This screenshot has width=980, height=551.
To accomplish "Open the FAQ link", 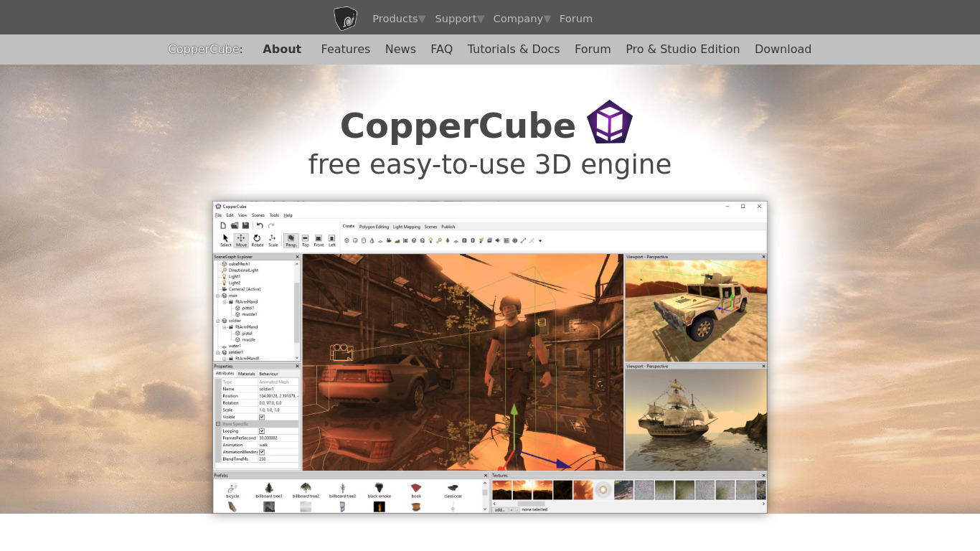I will (441, 49).
